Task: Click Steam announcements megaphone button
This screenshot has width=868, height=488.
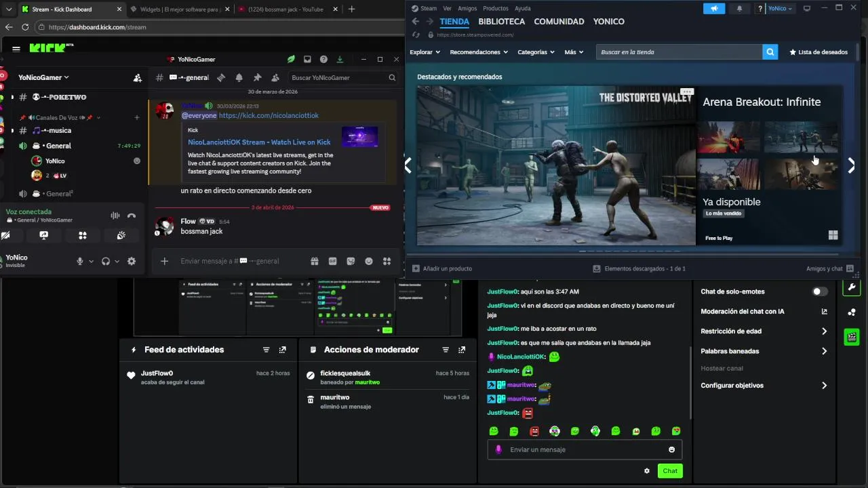Action: pos(713,8)
